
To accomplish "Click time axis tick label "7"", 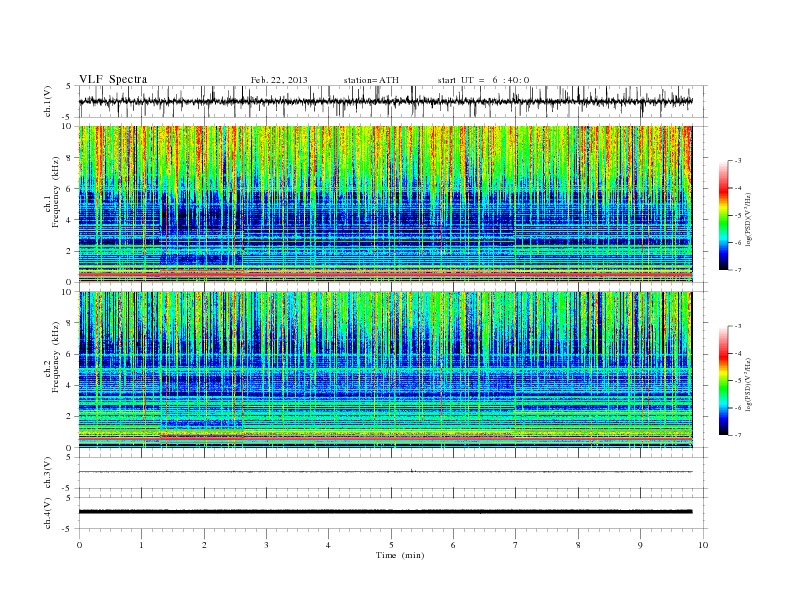I will [x=516, y=545].
